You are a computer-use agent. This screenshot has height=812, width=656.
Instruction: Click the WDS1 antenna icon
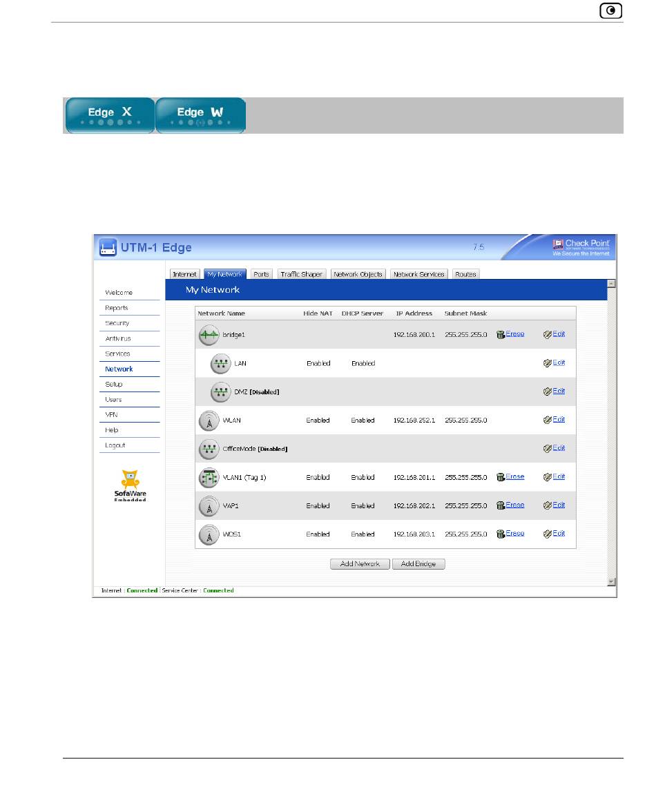point(209,534)
